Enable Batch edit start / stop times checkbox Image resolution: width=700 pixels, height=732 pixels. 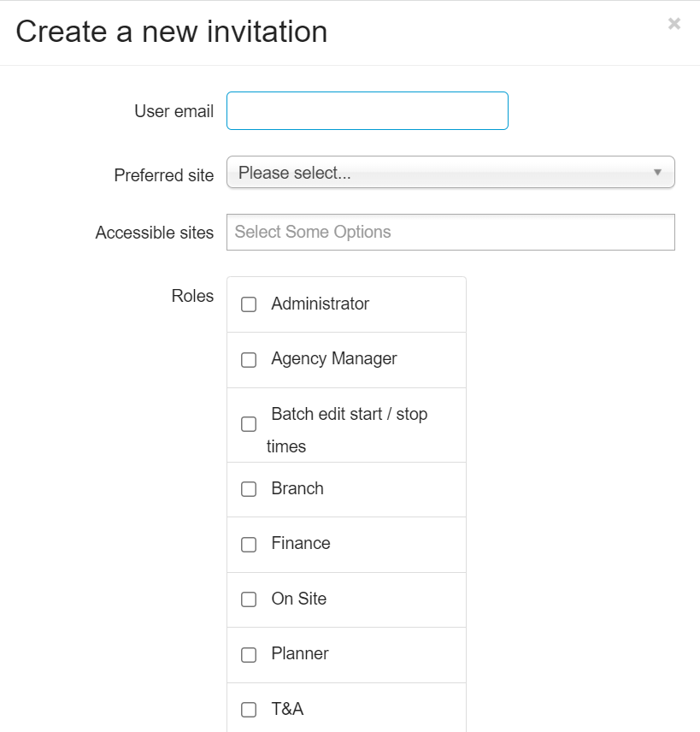(249, 424)
